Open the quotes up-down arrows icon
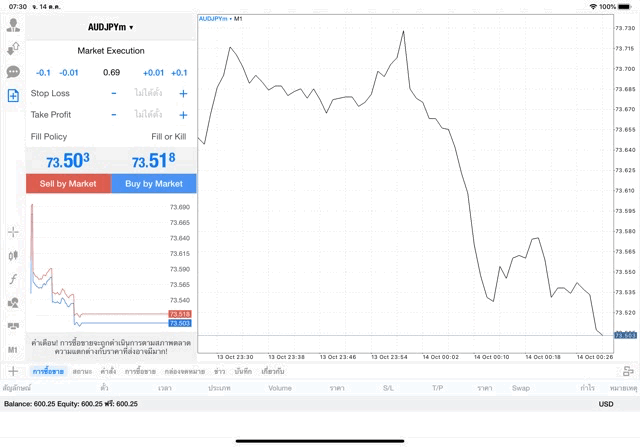This screenshot has height=447, width=640. 13,47
